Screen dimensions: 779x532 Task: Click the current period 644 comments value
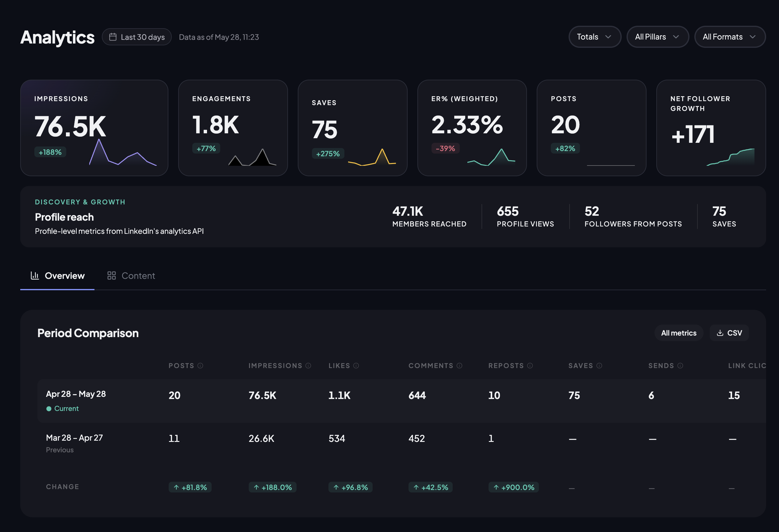click(x=417, y=395)
